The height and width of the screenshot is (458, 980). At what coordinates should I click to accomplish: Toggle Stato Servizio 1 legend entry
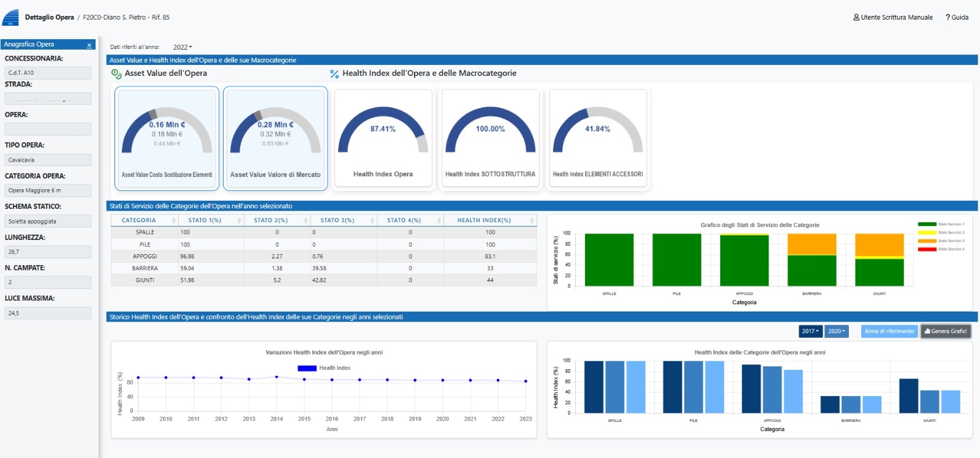941,224
